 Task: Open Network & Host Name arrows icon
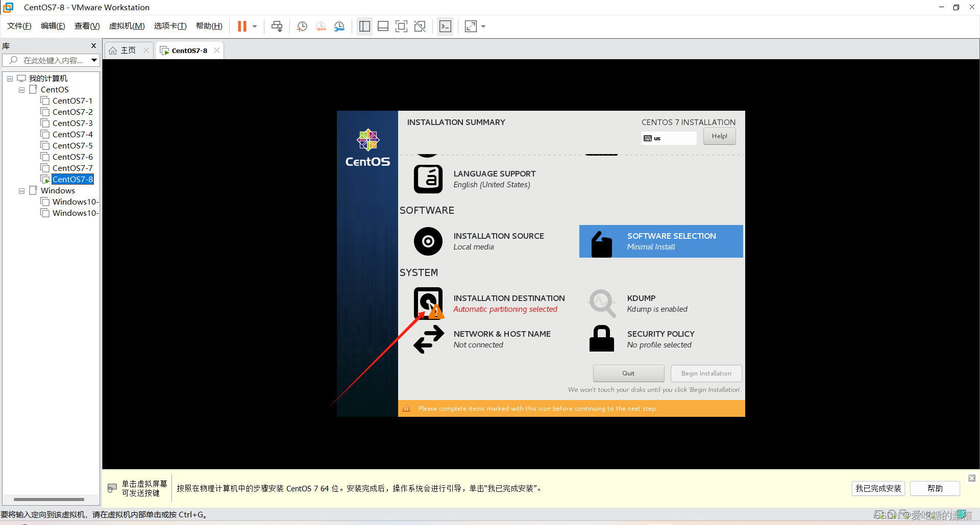429,339
